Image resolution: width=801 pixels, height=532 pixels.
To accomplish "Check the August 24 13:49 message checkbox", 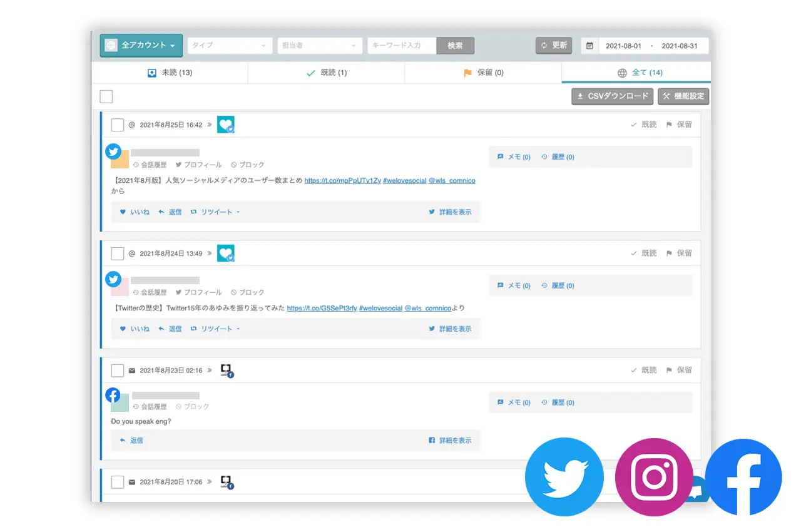I will (118, 253).
